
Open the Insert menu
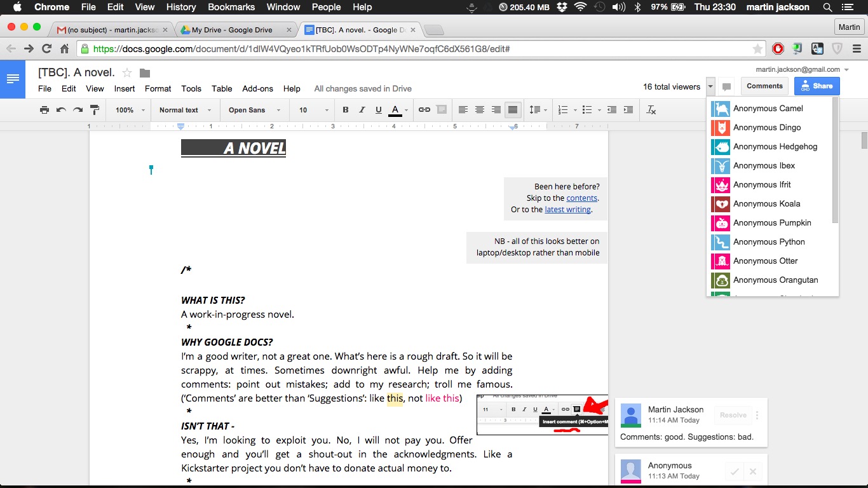point(125,89)
